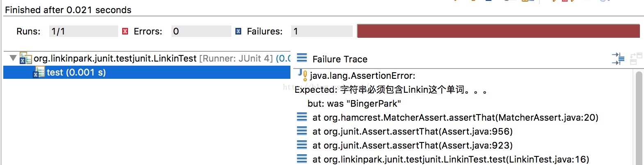Toggle the Filter Stack Trace button

pos(618,59)
